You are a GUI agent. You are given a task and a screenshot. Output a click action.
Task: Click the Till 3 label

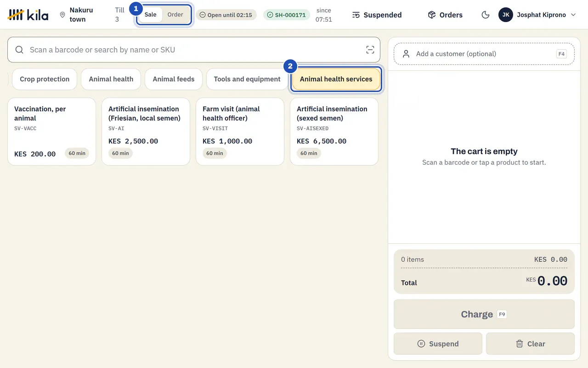[x=120, y=15]
